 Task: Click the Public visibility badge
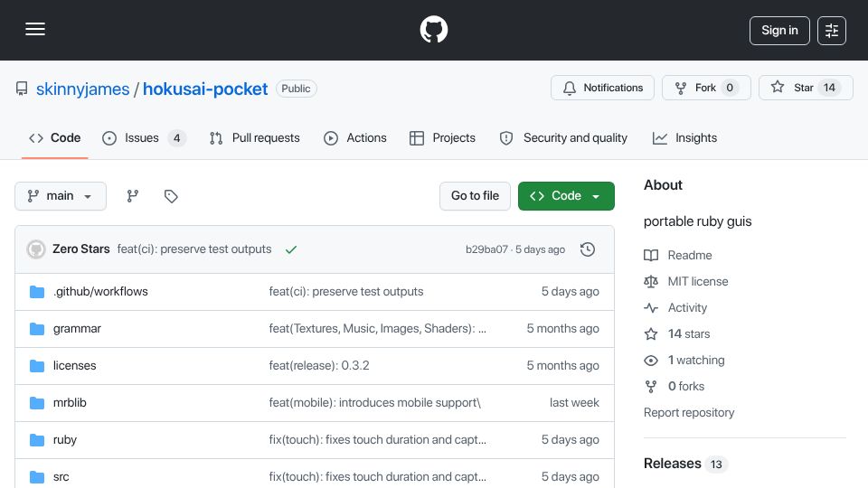297,89
